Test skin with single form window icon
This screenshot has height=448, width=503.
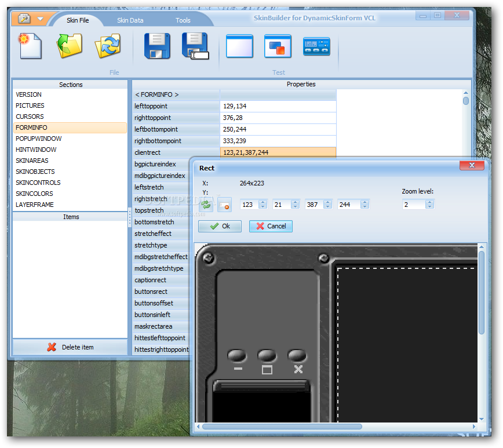(x=239, y=46)
